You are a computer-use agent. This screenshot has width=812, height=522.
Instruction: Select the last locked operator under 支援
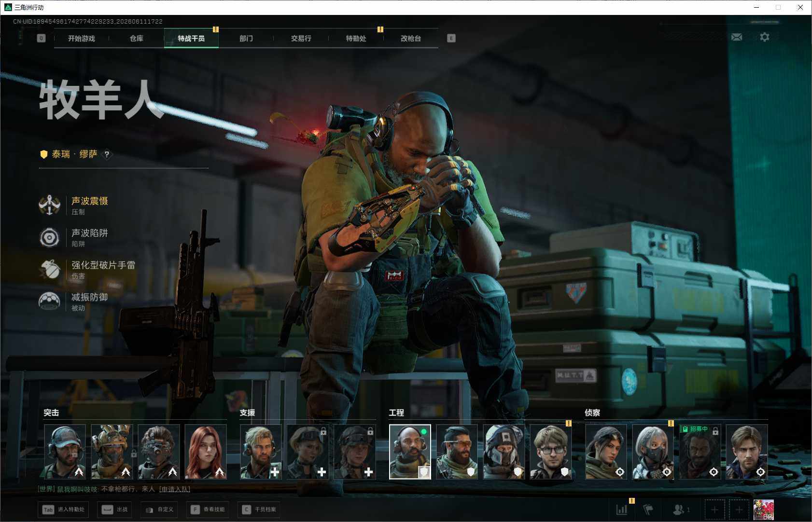coord(355,452)
